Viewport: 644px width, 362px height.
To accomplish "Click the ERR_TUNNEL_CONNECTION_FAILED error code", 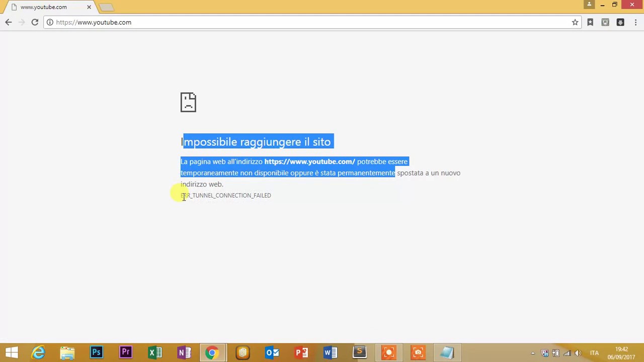I will click(x=225, y=196).
